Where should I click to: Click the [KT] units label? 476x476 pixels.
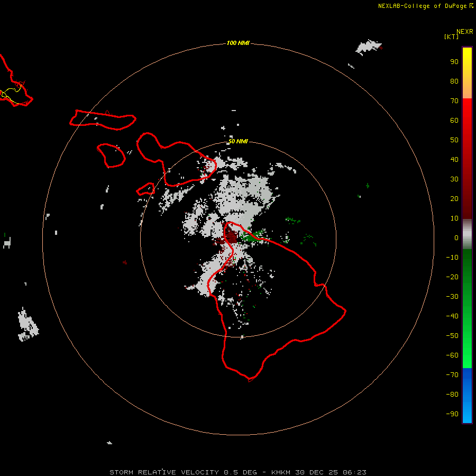click(x=452, y=36)
